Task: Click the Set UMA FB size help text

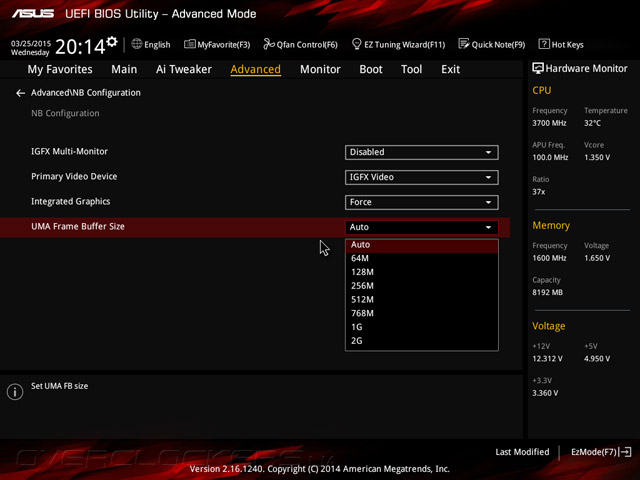Action: point(60,386)
